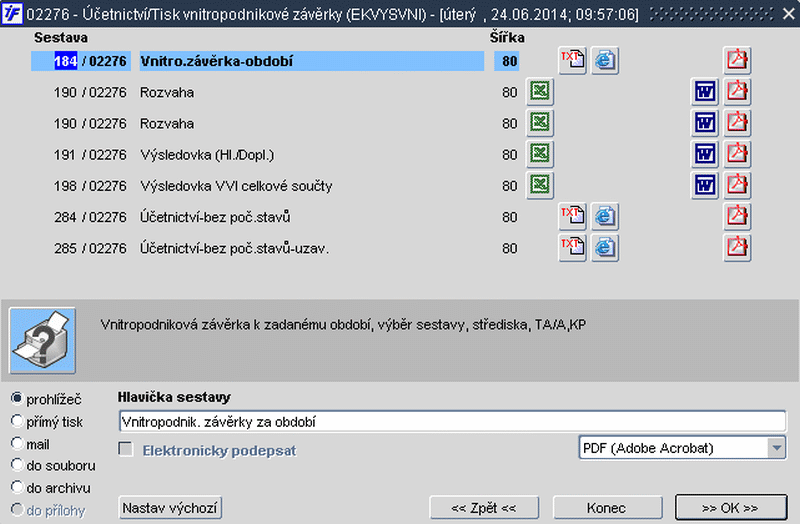Click the Hlavička sestavy text field
The width and height of the screenshot is (800, 524).
452,422
